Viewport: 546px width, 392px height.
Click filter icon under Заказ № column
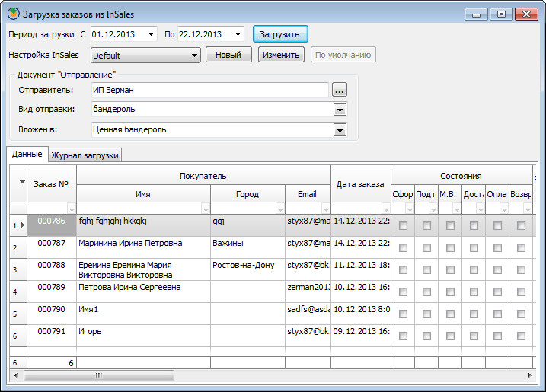[x=72, y=209]
